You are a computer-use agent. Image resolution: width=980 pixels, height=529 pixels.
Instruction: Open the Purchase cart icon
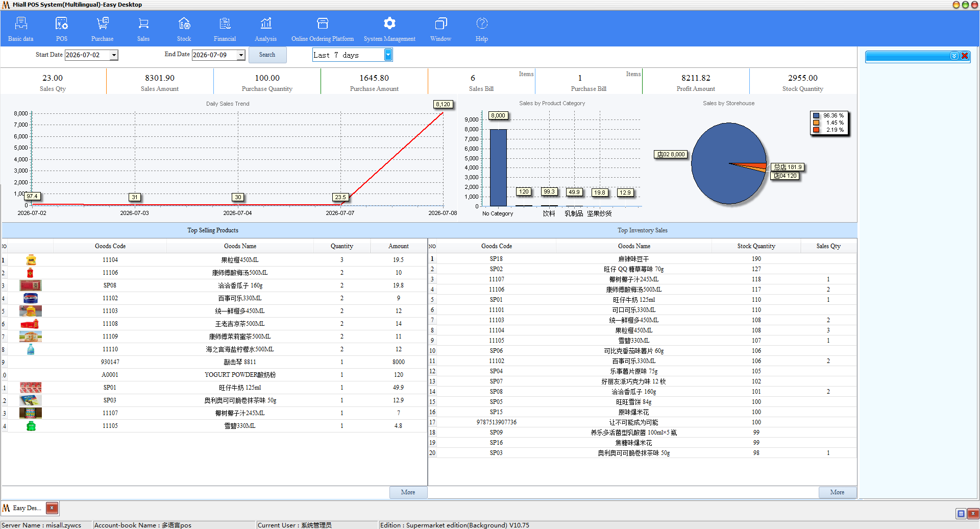(x=103, y=23)
